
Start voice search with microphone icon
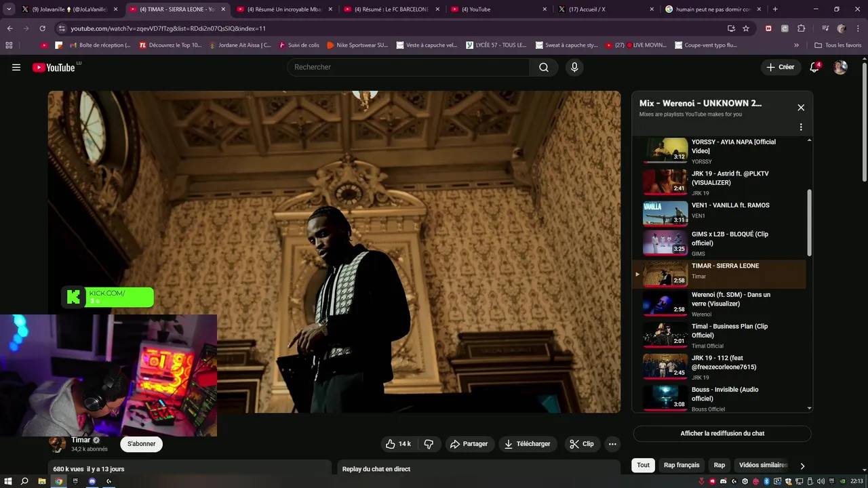coord(574,67)
